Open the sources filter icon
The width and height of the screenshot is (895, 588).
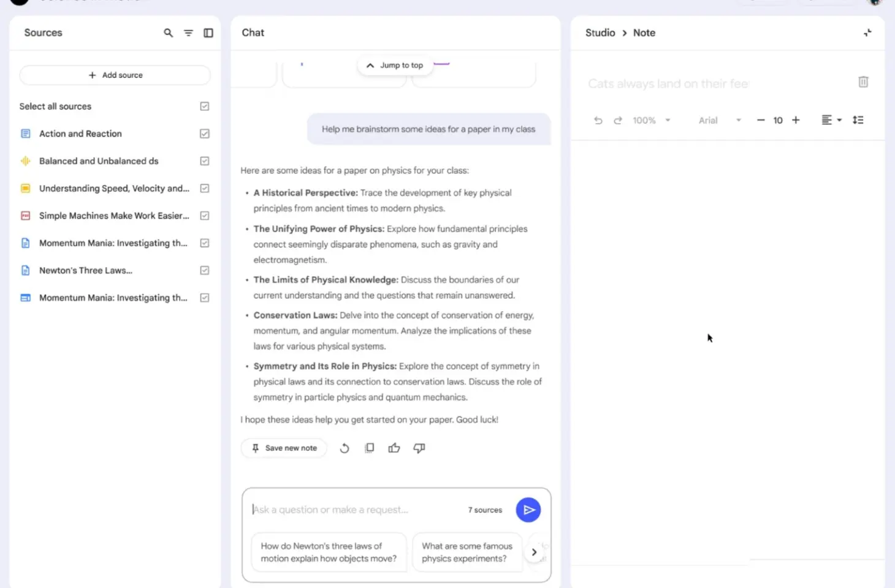(x=188, y=33)
